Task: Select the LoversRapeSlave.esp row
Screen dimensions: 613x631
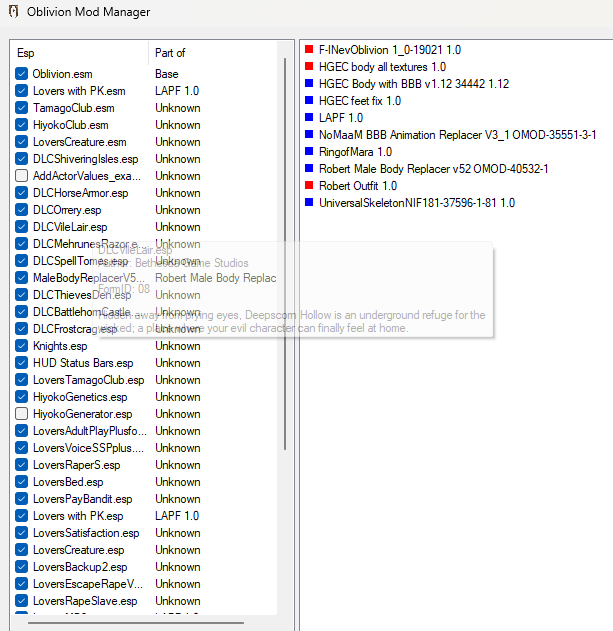Action: [x=146, y=601]
